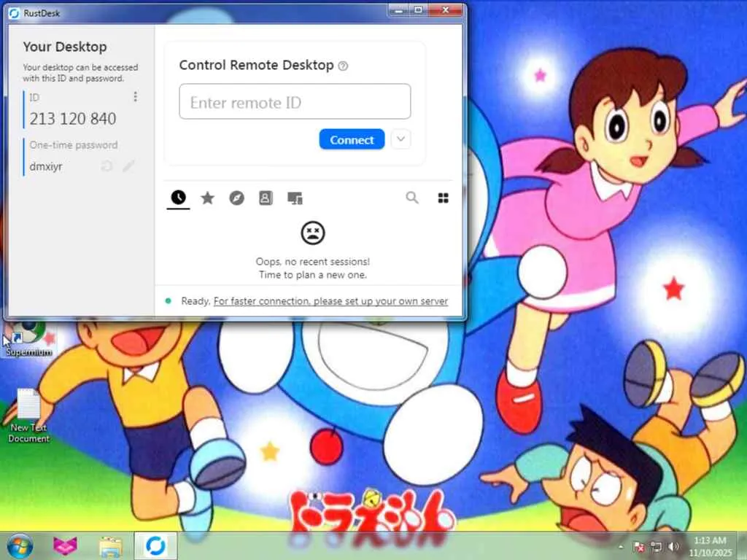The width and height of the screenshot is (747, 560).
Task: Switch to the Favorites star tab
Action: click(x=207, y=198)
